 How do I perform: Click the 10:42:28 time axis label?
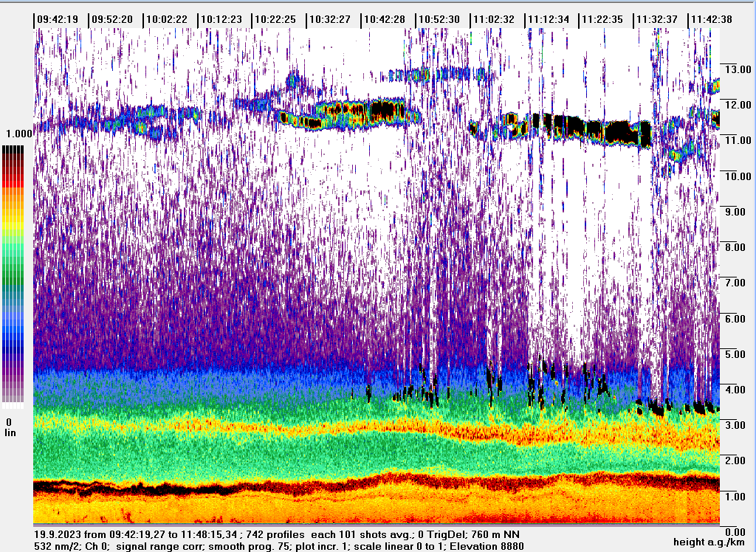coord(384,20)
